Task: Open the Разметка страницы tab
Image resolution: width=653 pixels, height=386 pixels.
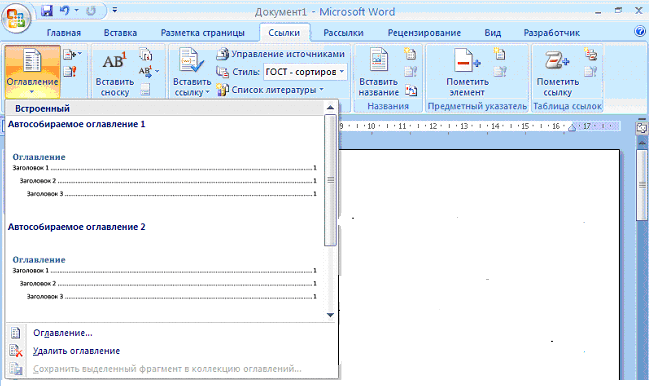Action: coord(203,33)
